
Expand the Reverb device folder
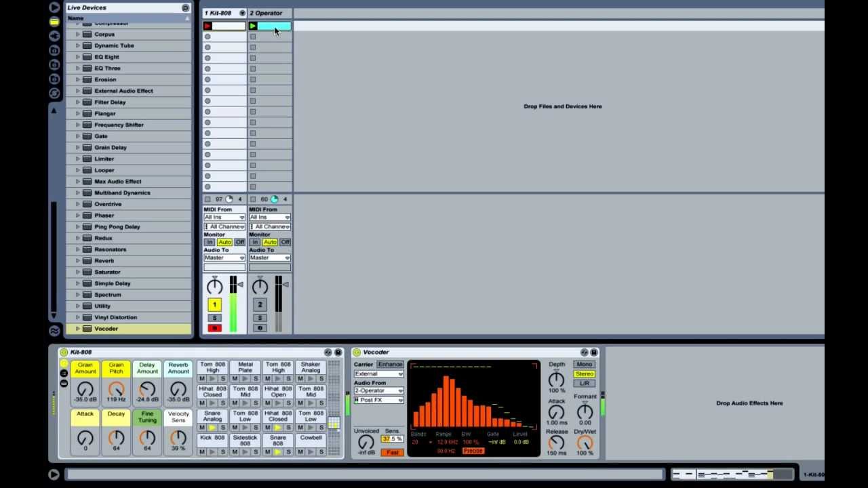click(x=78, y=260)
